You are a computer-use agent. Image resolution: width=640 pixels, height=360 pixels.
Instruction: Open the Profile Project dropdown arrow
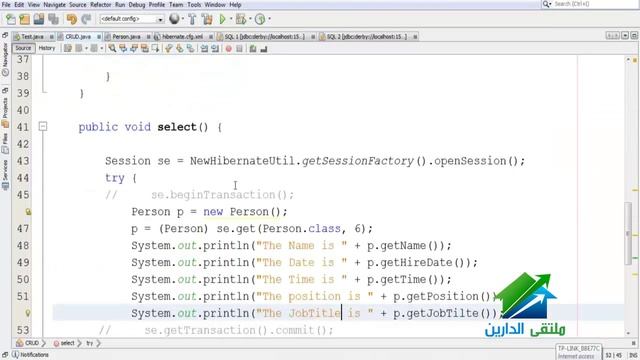click(269, 19)
